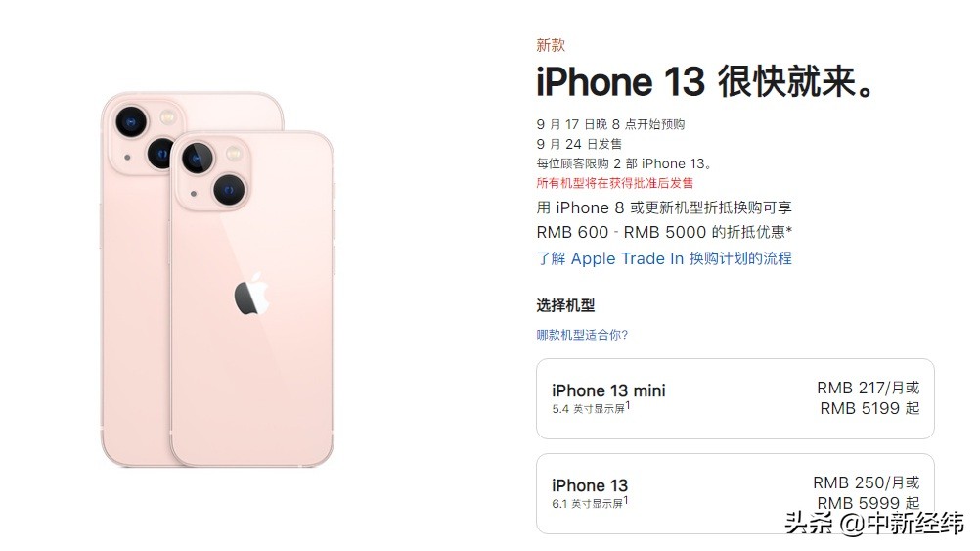Click the '新款' label above the headline

pyautogui.click(x=551, y=45)
